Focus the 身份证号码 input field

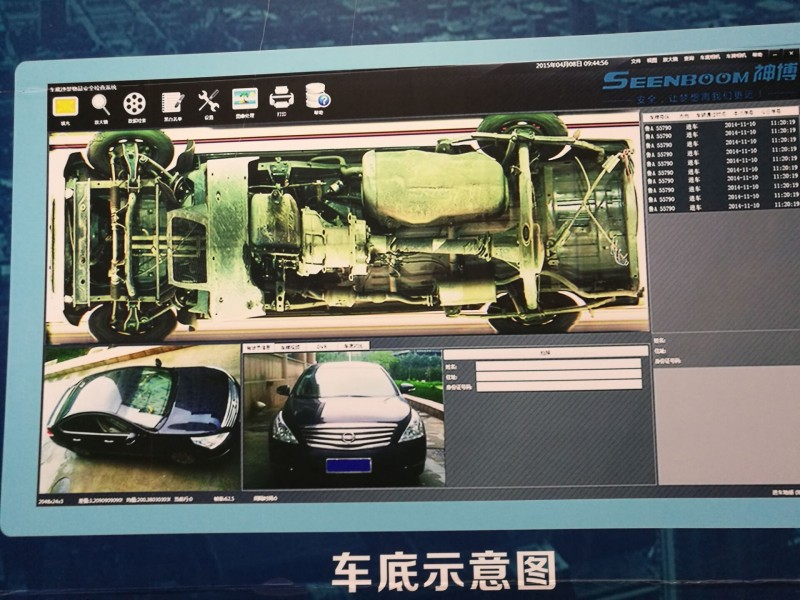click(x=558, y=386)
